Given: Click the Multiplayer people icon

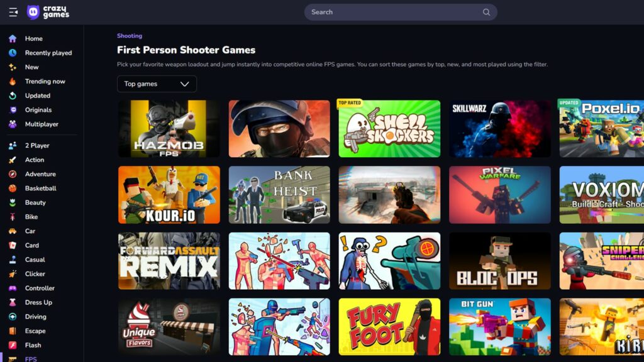Looking at the screenshot, I should coord(13,124).
